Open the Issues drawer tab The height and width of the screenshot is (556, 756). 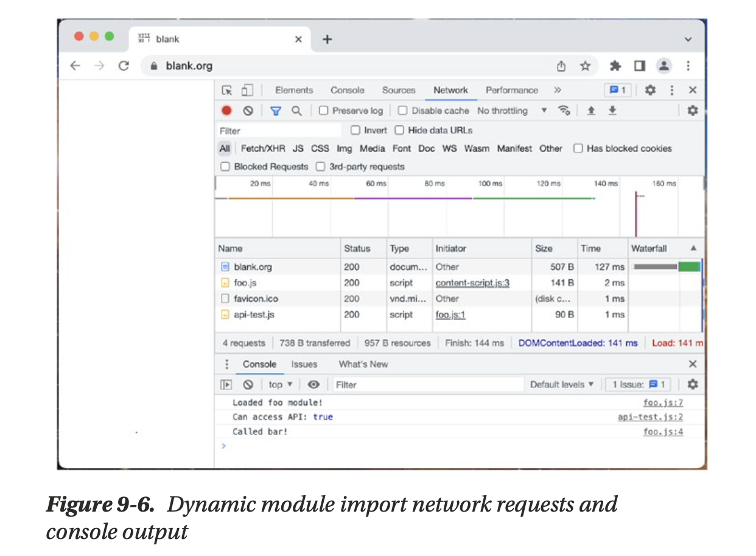(x=304, y=364)
